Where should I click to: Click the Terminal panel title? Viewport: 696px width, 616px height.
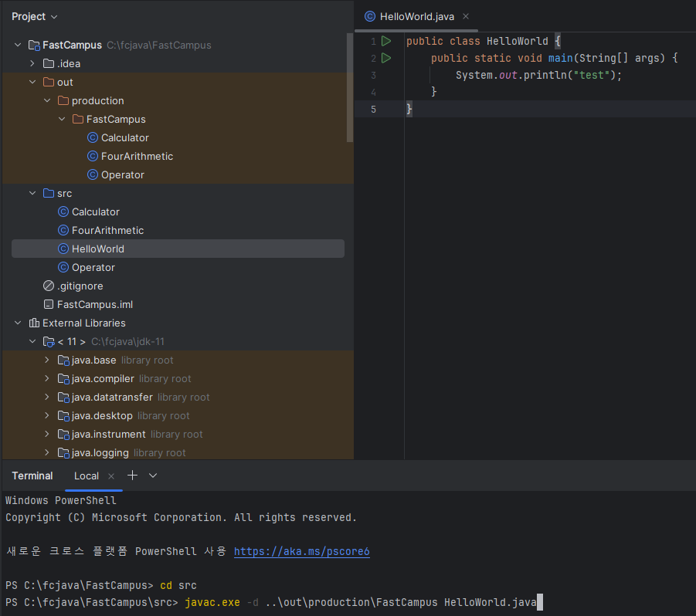[x=32, y=476]
